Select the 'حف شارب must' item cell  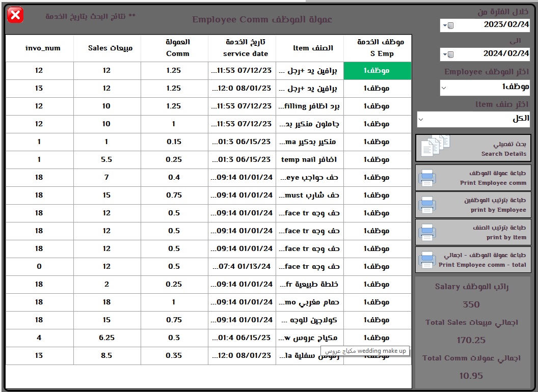tap(310, 195)
